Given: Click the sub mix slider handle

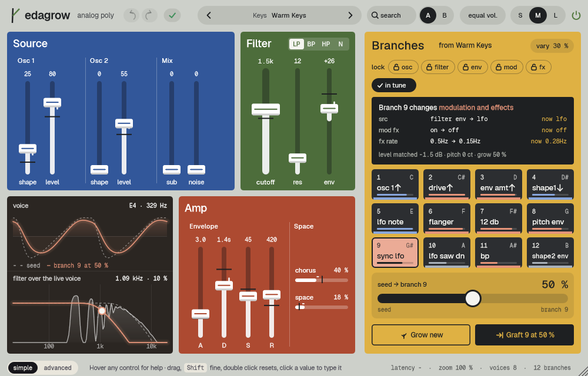Looking at the screenshot, I should click(171, 170).
